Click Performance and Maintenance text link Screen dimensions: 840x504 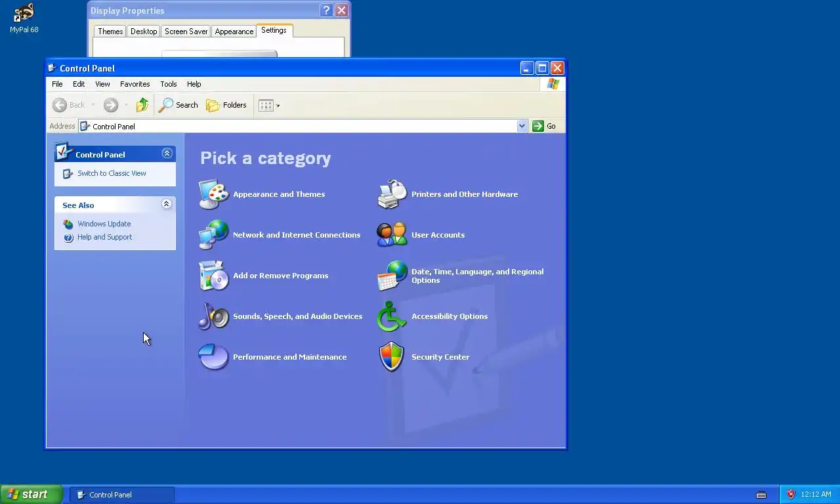point(289,357)
